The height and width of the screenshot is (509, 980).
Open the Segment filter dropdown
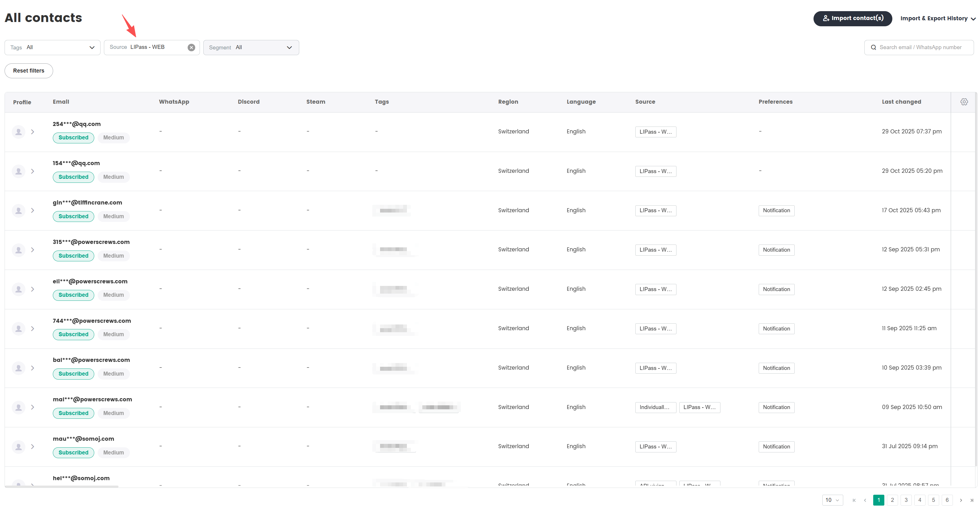pyautogui.click(x=251, y=47)
